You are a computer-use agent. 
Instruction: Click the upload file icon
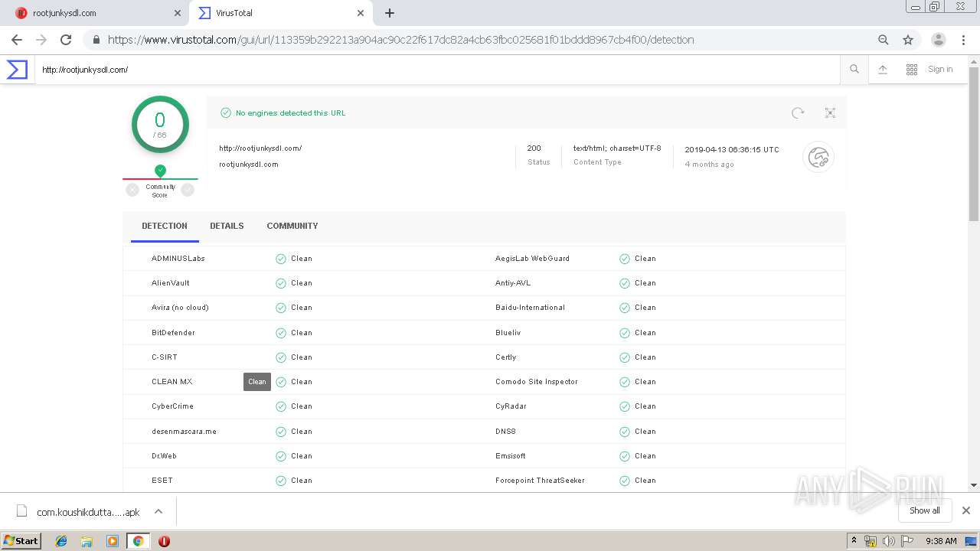(x=883, y=70)
